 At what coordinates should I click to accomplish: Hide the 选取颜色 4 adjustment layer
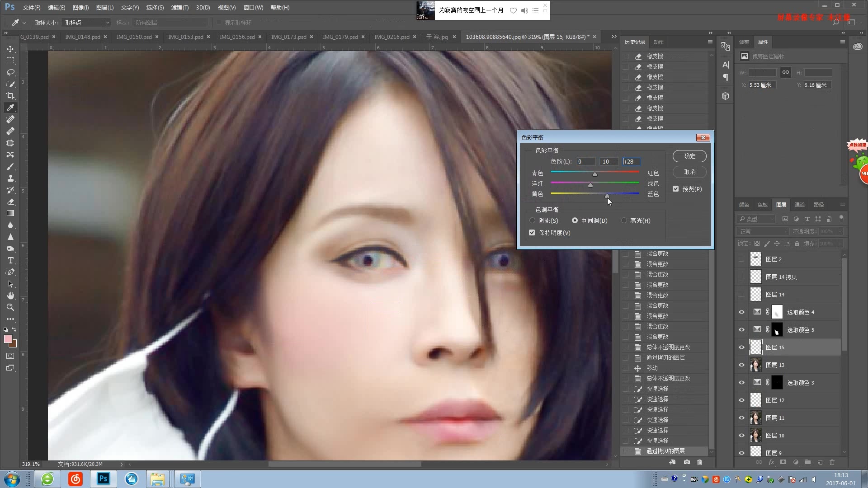[741, 312]
